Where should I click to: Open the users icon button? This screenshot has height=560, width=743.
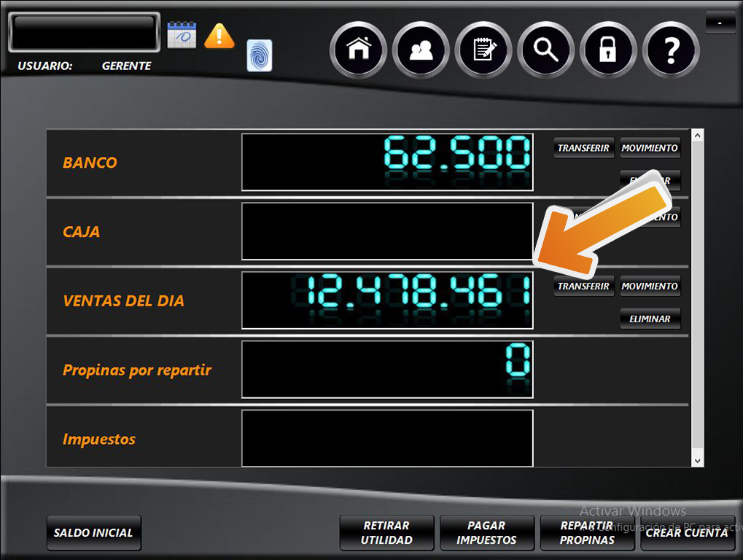pos(421,50)
